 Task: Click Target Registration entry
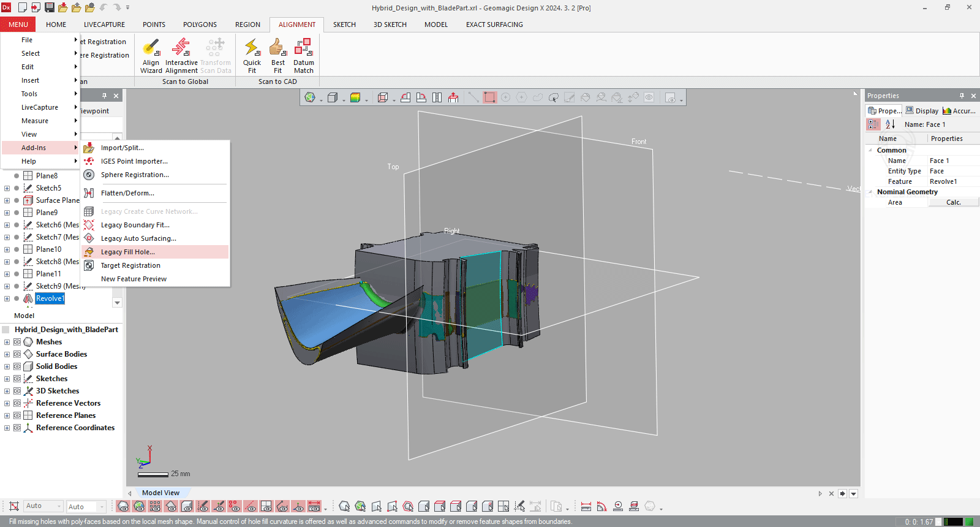[155, 265]
